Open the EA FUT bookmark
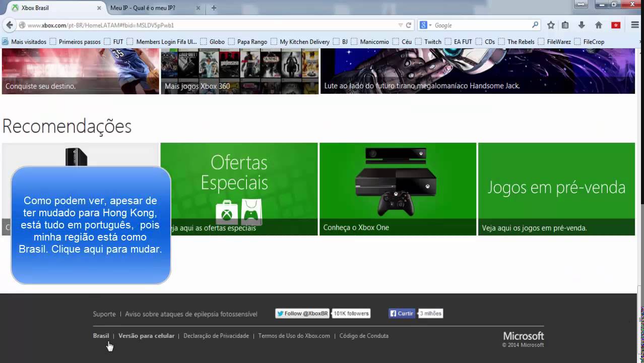 point(459,42)
